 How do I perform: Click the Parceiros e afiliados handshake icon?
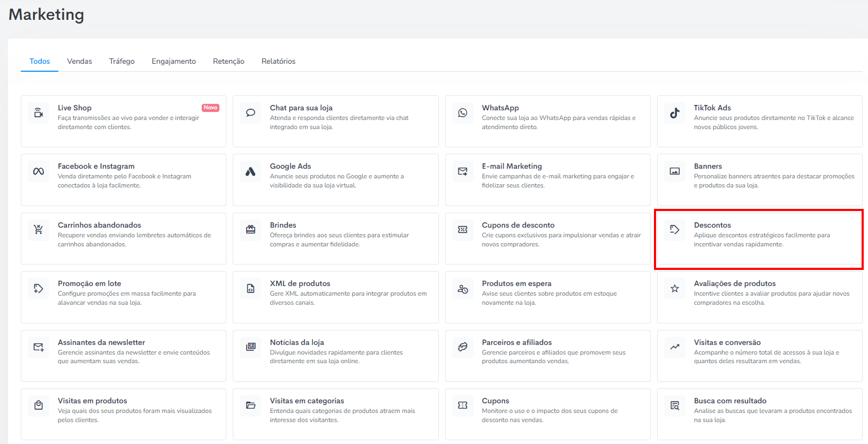click(463, 347)
